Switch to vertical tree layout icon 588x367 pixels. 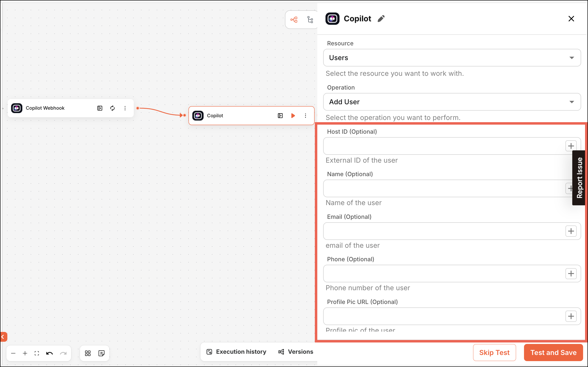tap(310, 20)
